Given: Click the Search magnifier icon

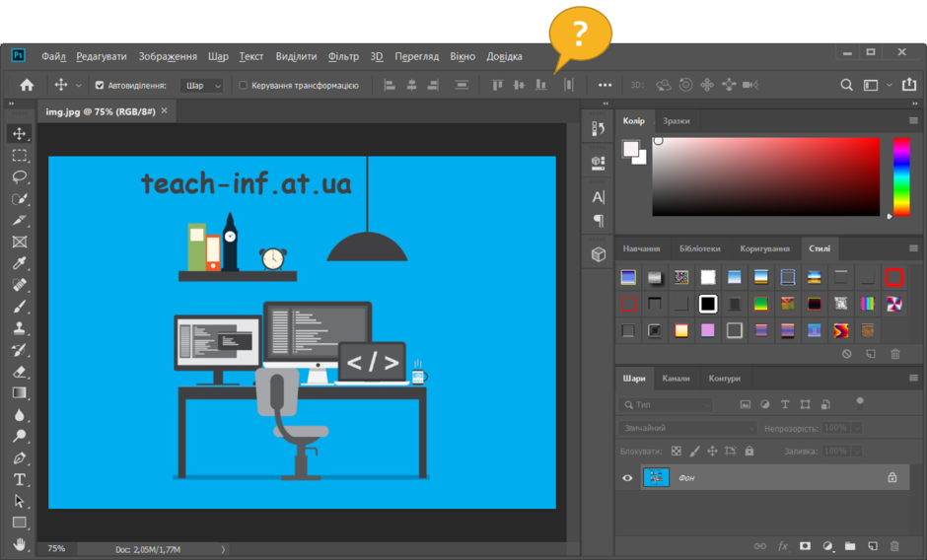Looking at the screenshot, I should coord(846,85).
